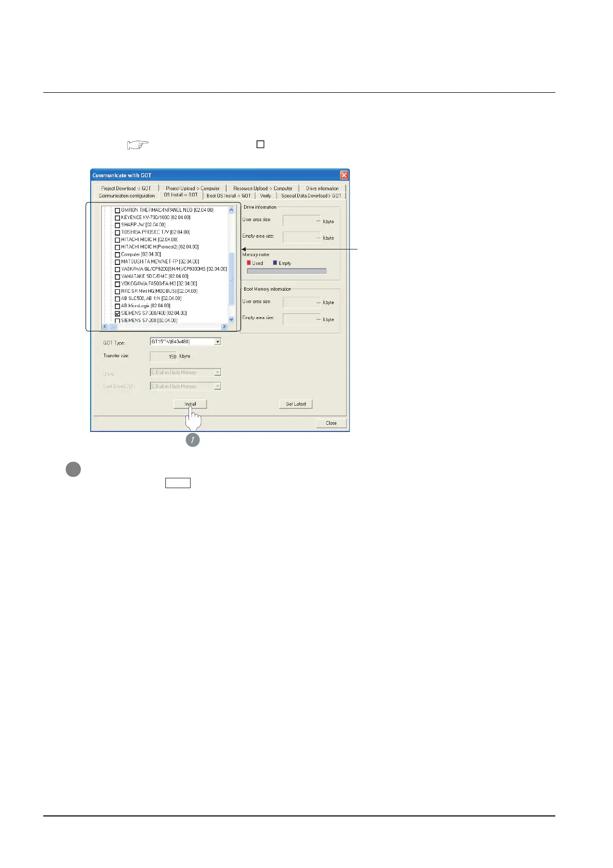Click the Drive information User area size field
Image resolution: width=613 pixels, height=868 pixels.
(302, 221)
